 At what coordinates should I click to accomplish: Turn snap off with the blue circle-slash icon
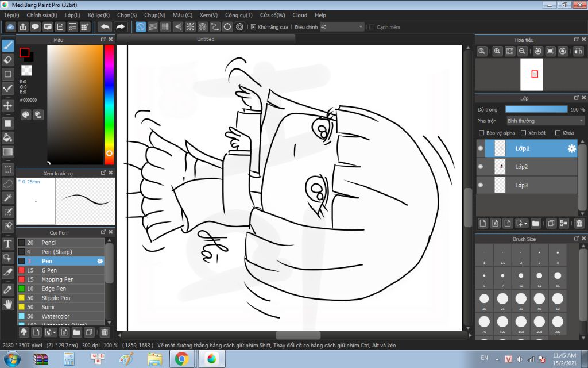[141, 27]
